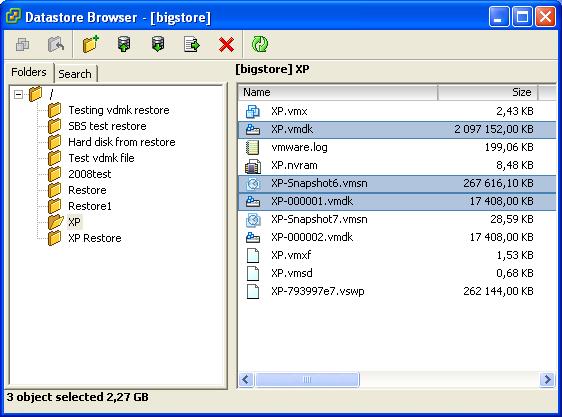Click the upload files to datastore icon
This screenshot has width=562, height=417.
click(124, 44)
